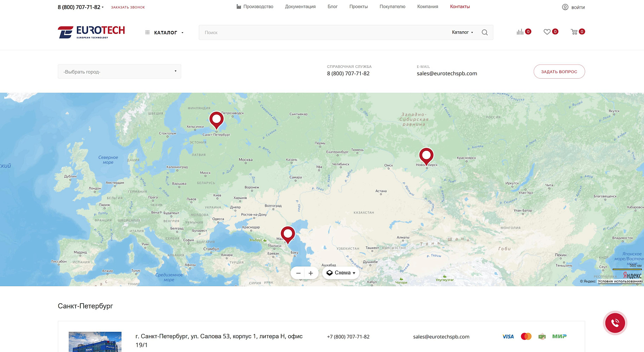Click the EUROTECH logo
The height and width of the screenshot is (352, 644).
(91, 32)
